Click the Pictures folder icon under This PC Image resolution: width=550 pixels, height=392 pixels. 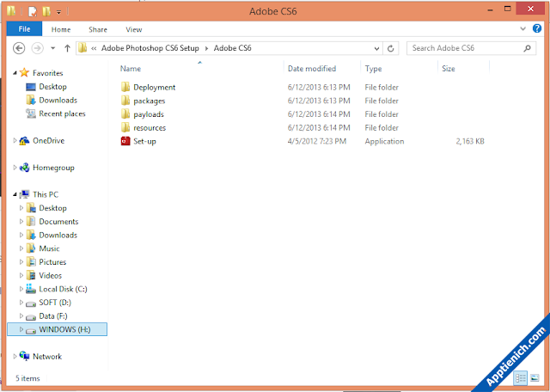pyautogui.click(x=31, y=262)
